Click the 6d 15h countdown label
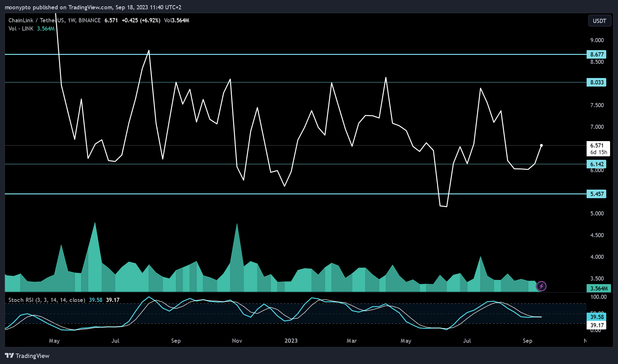This screenshot has width=618, height=364. click(598, 153)
